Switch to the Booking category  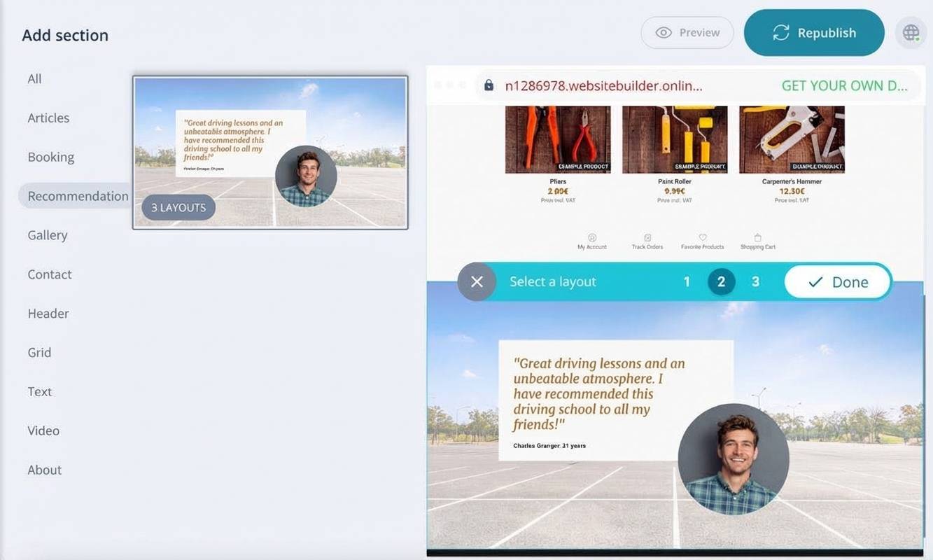click(x=50, y=157)
